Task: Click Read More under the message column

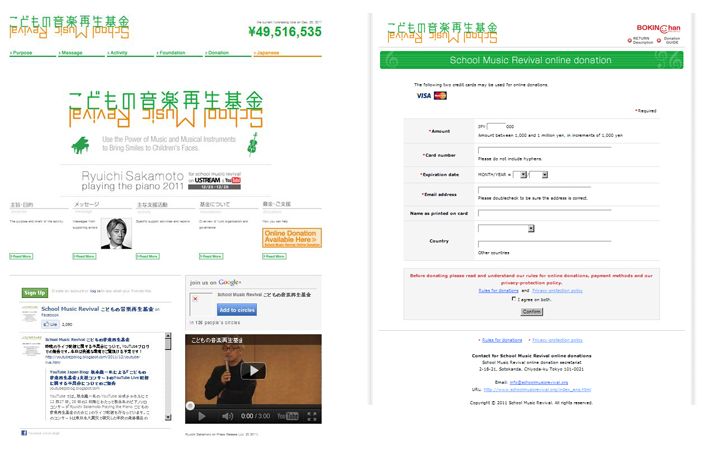Action: [84, 256]
